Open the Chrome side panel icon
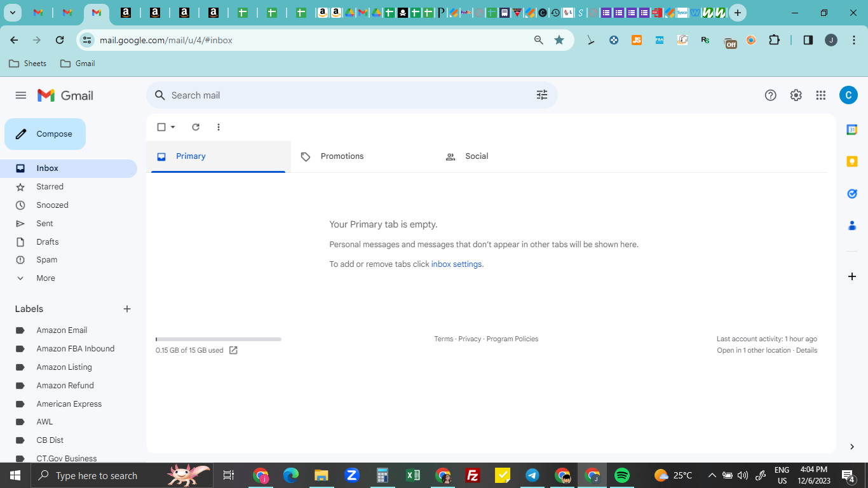Viewport: 868px width, 488px height. coord(808,40)
